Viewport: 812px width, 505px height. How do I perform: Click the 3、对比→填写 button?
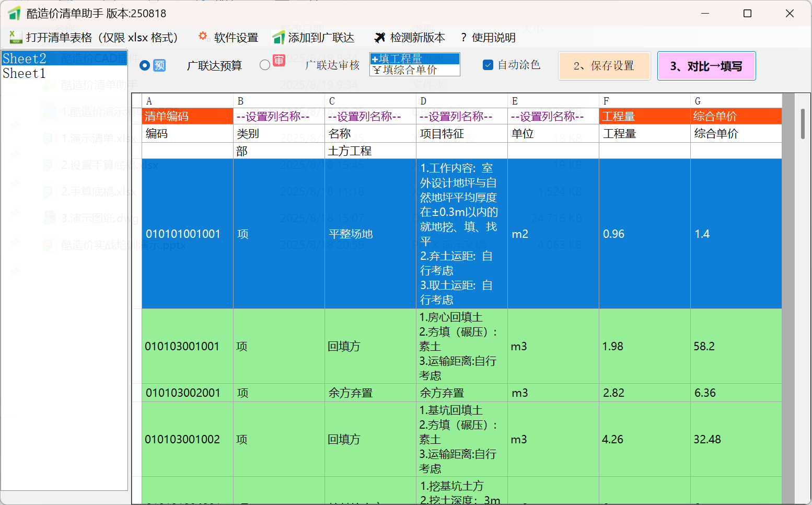pyautogui.click(x=706, y=66)
